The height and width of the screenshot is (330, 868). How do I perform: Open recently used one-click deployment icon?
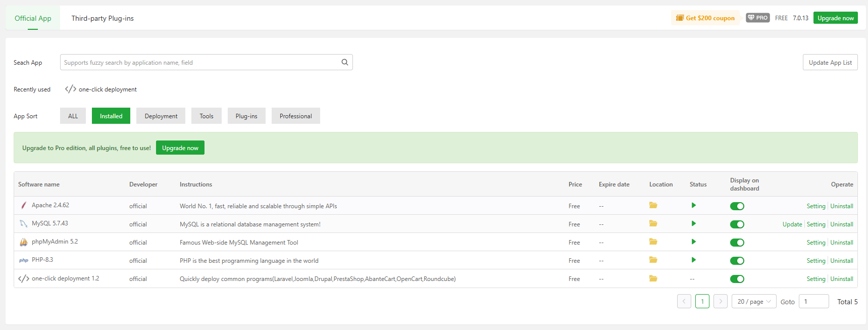[71, 89]
